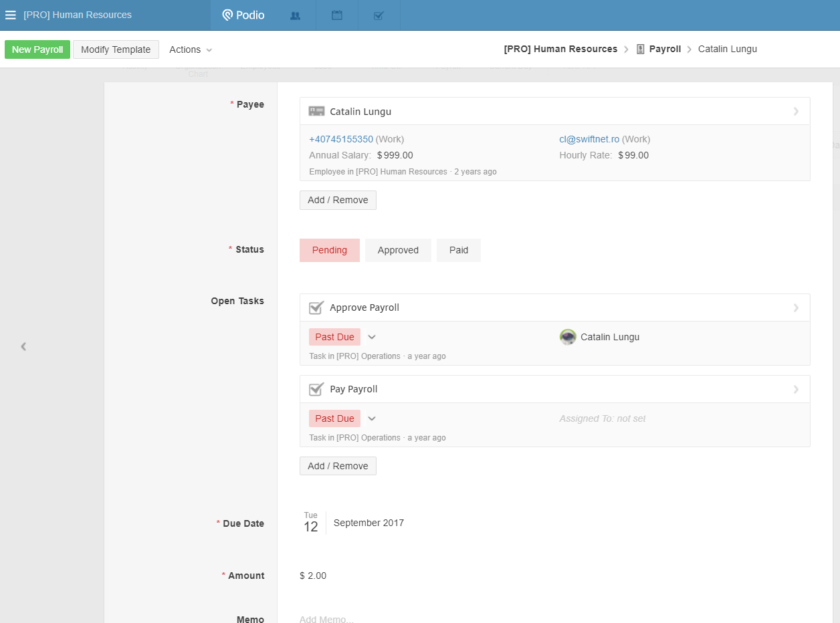Click email link cl@swiftnet.ro
Image resolution: width=840 pixels, height=623 pixels.
click(x=589, y=139)
